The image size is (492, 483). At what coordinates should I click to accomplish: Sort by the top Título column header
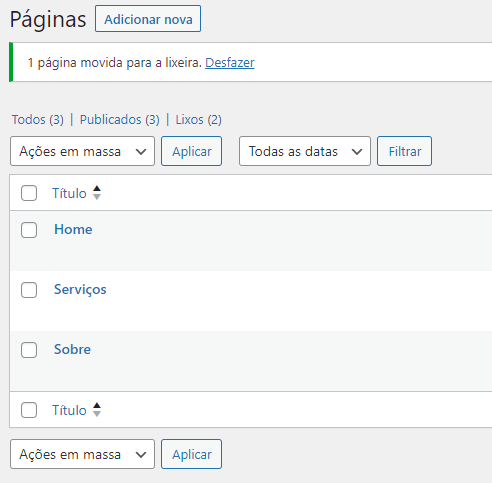coord(69,193)
